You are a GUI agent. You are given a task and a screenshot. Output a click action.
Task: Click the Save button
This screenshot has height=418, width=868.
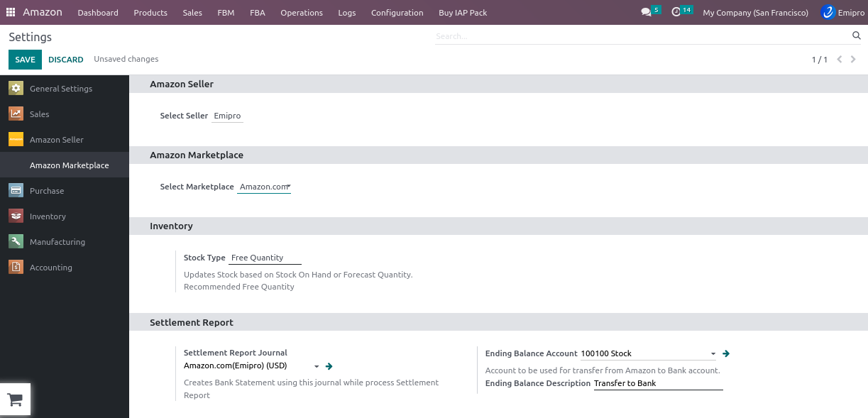pos(25,60)
